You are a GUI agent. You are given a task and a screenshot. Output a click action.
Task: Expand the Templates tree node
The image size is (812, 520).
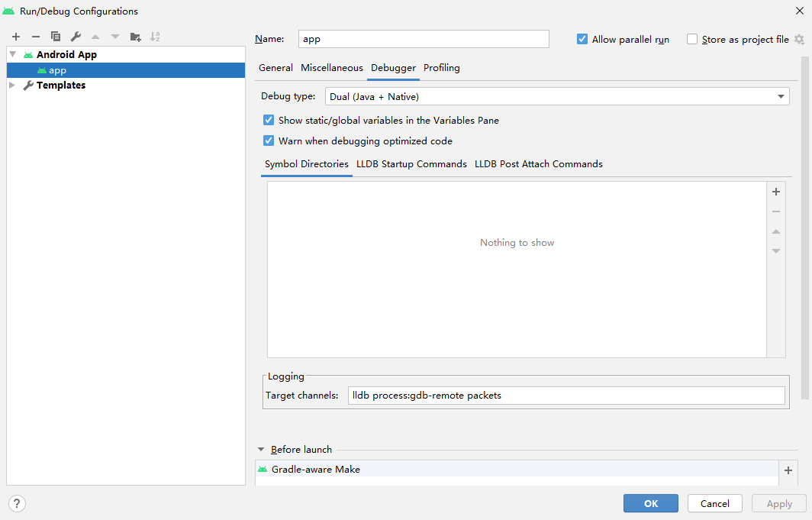[11, 85]
